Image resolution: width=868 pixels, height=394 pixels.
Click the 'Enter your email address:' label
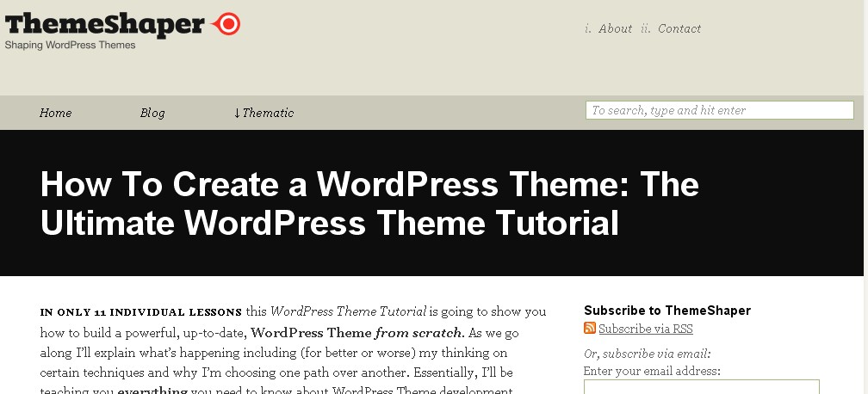click(x=652, y=371)
